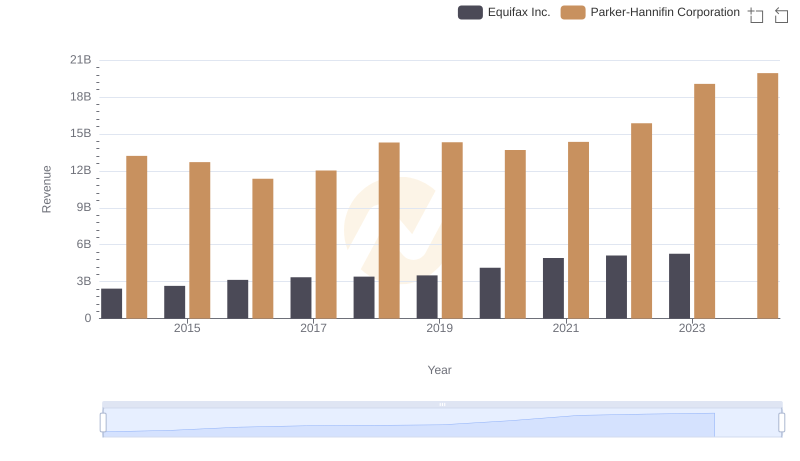
Task: Click the Equifax bar for 2022
Action: point(616,287)
